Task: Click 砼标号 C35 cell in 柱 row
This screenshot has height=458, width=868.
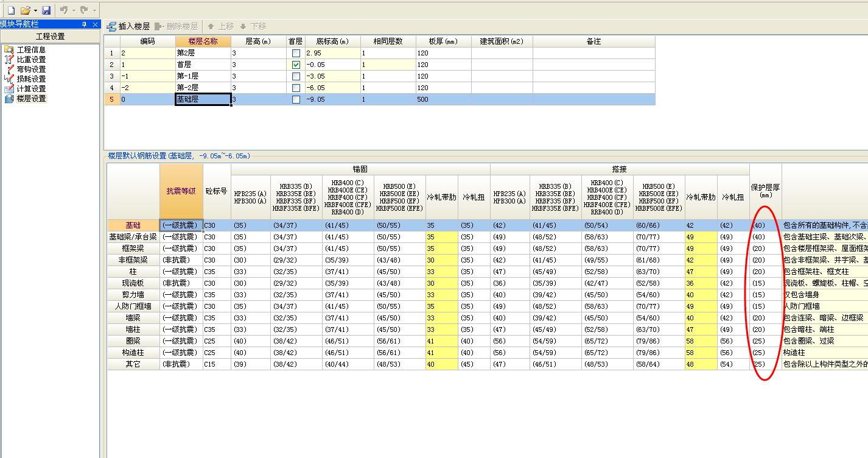Action: (217, 272)
